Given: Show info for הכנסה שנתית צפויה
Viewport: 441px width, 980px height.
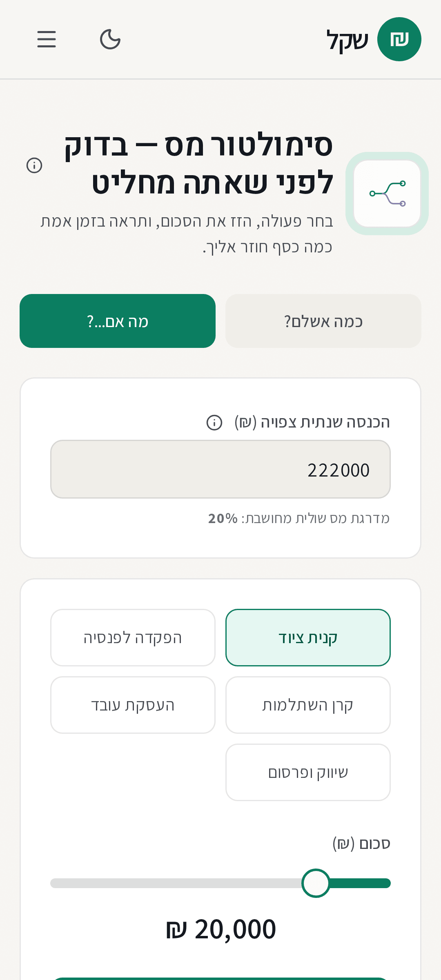Looking at the screenshot, I should 214,423.
